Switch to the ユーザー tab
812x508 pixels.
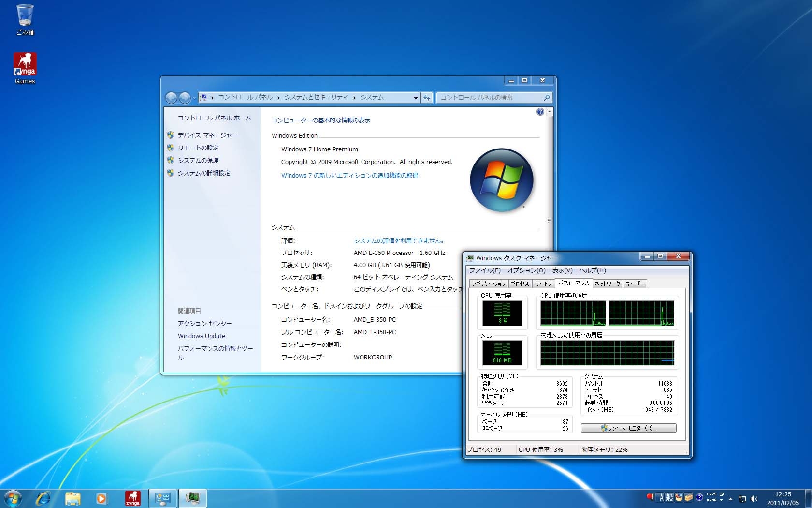pyautogui.click(x=635, y=284)
